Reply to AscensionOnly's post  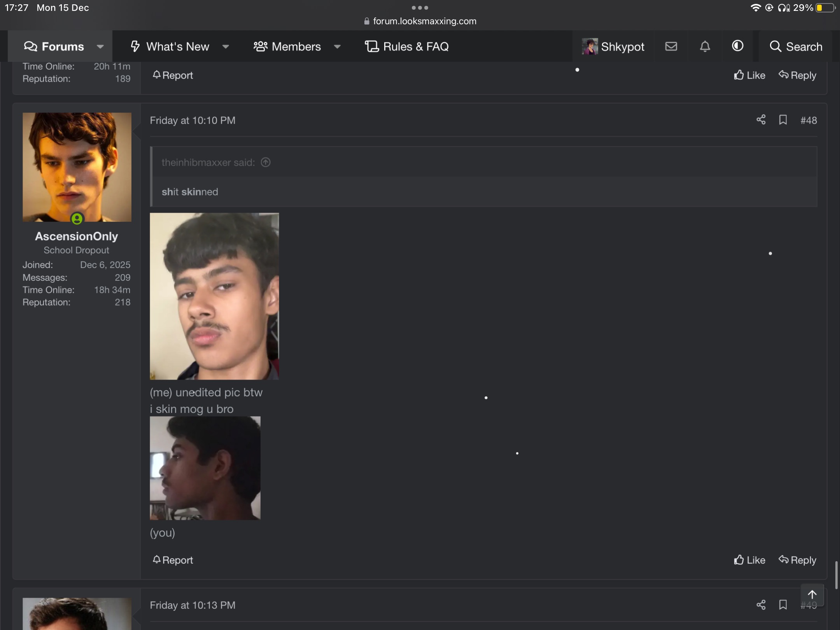[x=797, y=560]
